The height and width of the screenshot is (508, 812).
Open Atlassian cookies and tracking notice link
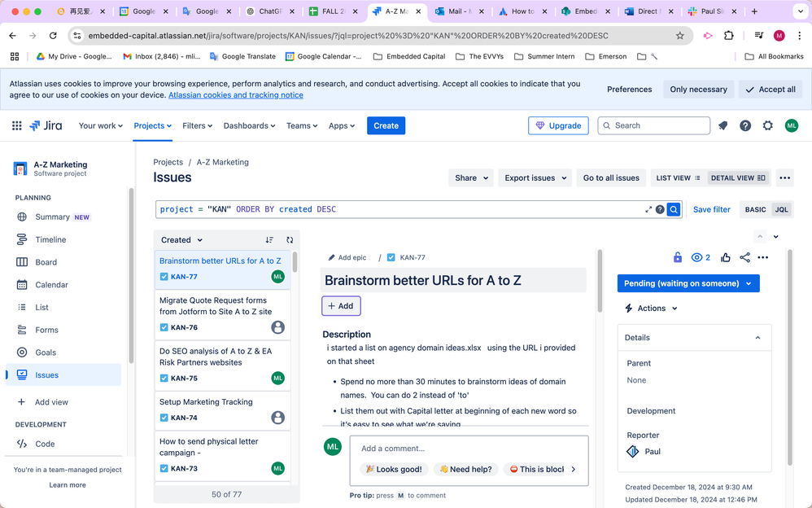point(236,95)
